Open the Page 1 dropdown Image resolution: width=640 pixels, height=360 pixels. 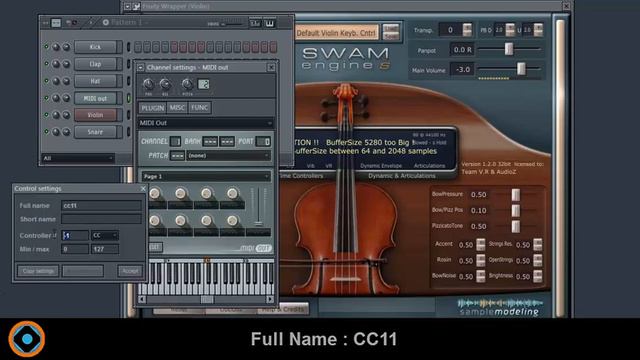click(x=206, y=176)
